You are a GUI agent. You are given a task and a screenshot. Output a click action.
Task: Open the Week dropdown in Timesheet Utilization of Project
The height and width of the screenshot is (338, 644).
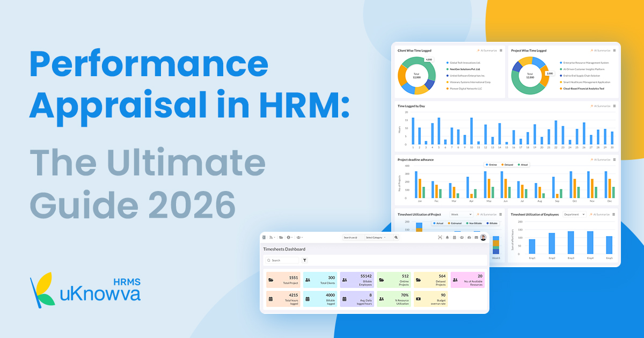click(461, 215)
